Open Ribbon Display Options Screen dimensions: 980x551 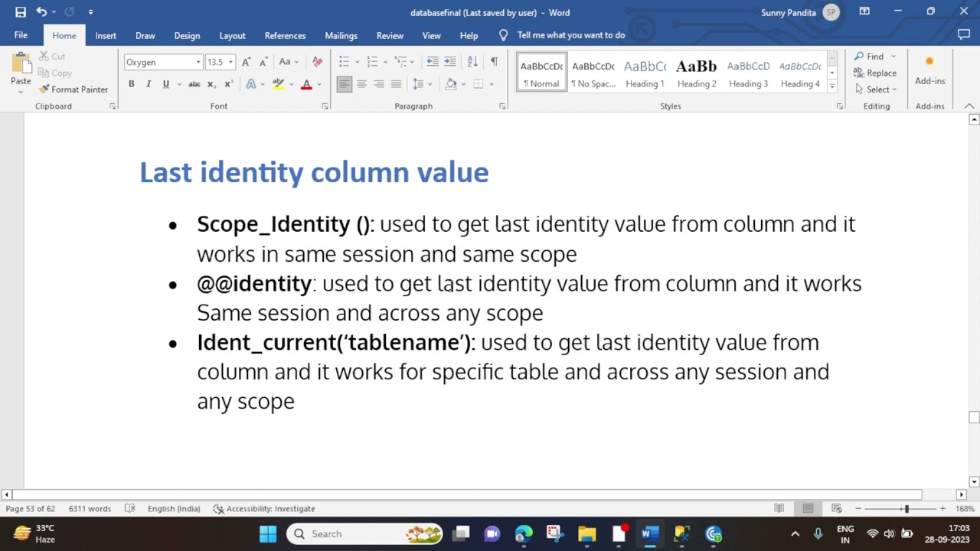(864, 12)
